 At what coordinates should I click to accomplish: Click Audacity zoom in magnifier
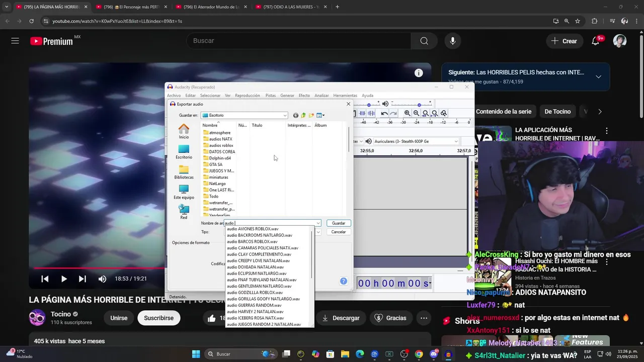coord(407,113)
